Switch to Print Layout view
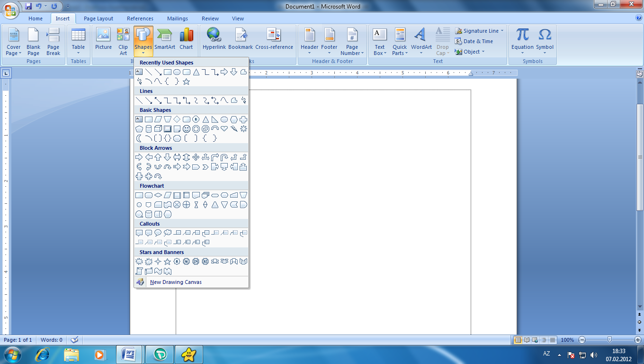 (518, 340)
